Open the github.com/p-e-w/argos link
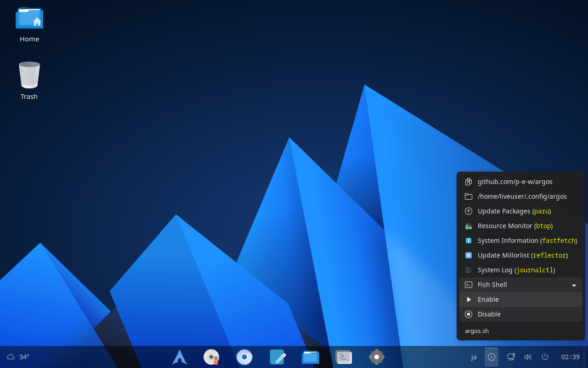Viewport: 588px width, 368px height. (x=521, y=182)
